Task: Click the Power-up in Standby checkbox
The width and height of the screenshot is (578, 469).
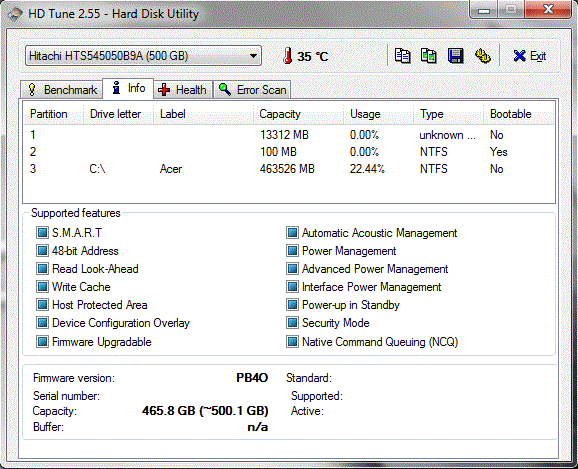Action: 292,305
